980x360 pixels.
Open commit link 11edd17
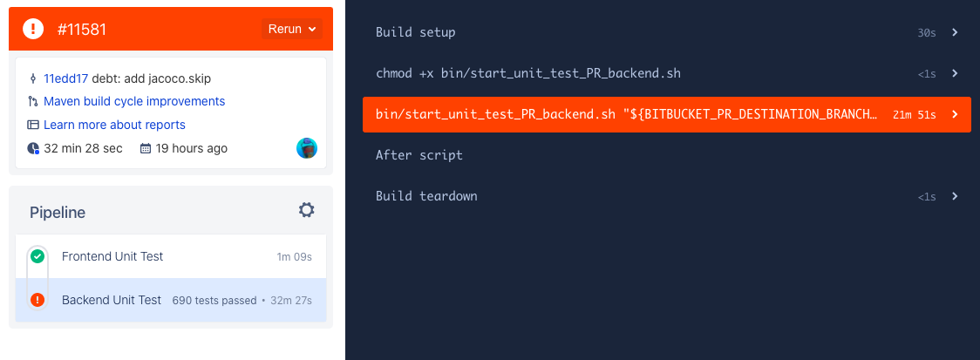pyautogui.click(x=66, y=78)
